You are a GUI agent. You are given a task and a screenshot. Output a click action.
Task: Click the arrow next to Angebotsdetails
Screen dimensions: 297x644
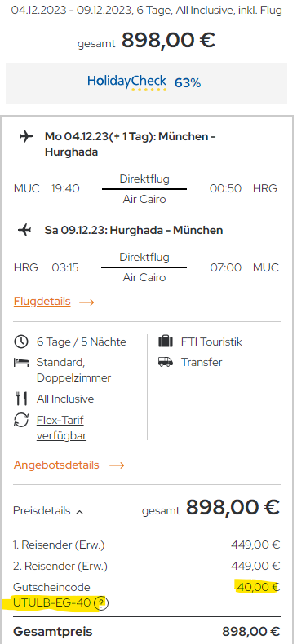click(117, 465)
